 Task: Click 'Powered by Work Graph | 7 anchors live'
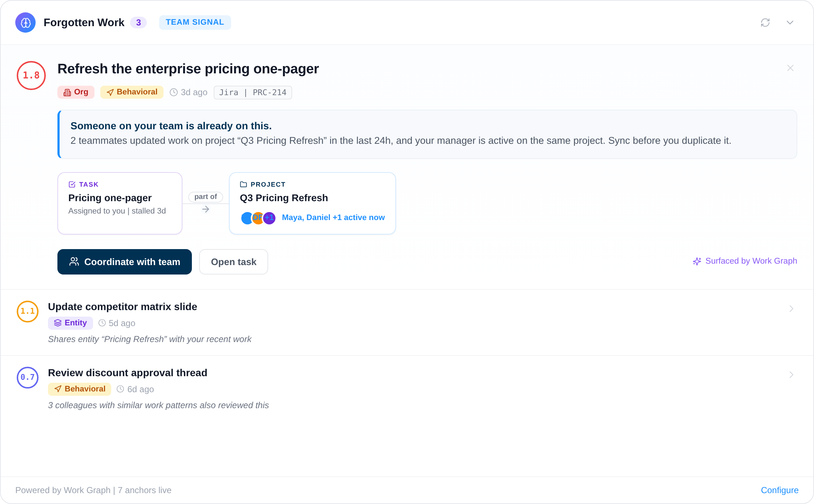tap(93, 490)
